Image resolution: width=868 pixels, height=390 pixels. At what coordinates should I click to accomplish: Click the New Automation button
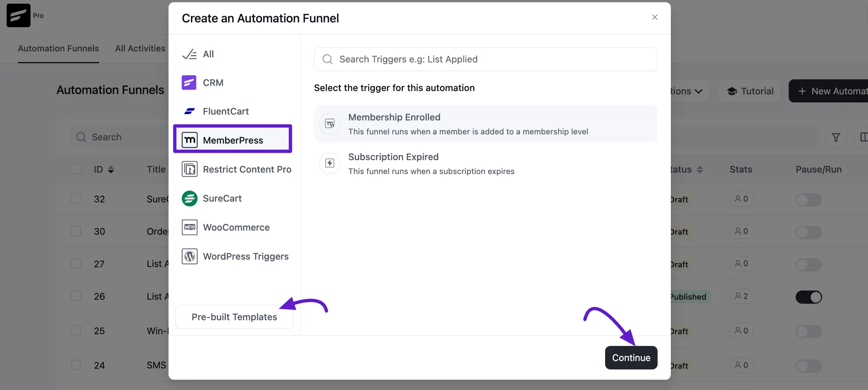tap(828, 91)
